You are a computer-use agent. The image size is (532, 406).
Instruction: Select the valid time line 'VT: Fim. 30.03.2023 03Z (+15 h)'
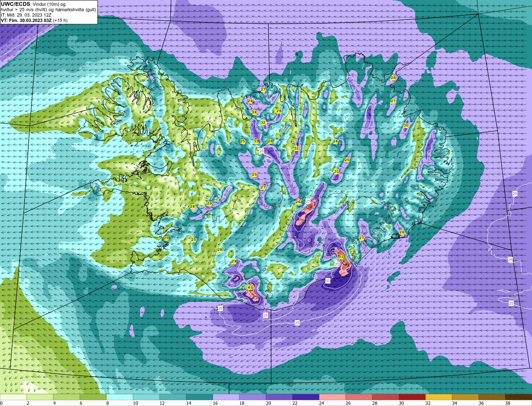[34, 20]
